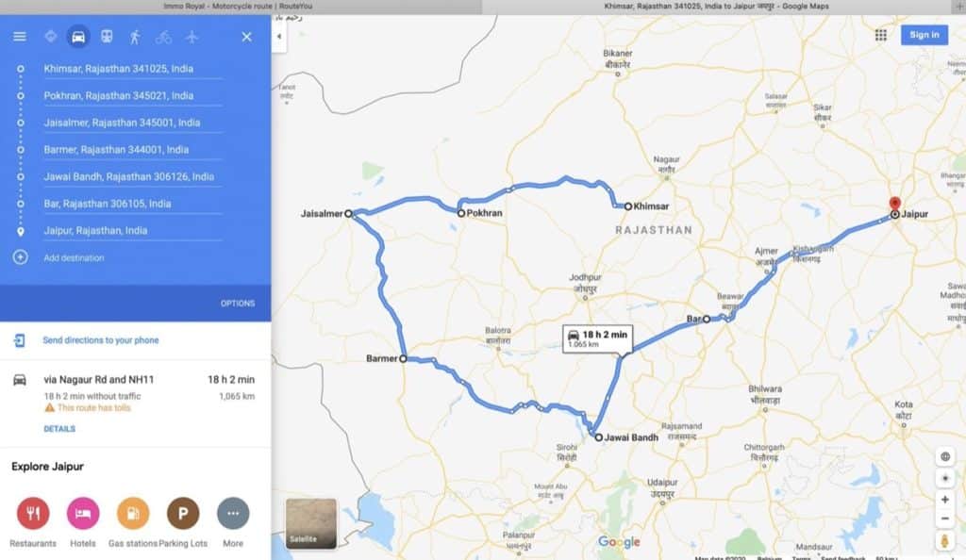The image size is (966, 560).
Task: Select the walking travel mode icon
Action: coord(135,37)
